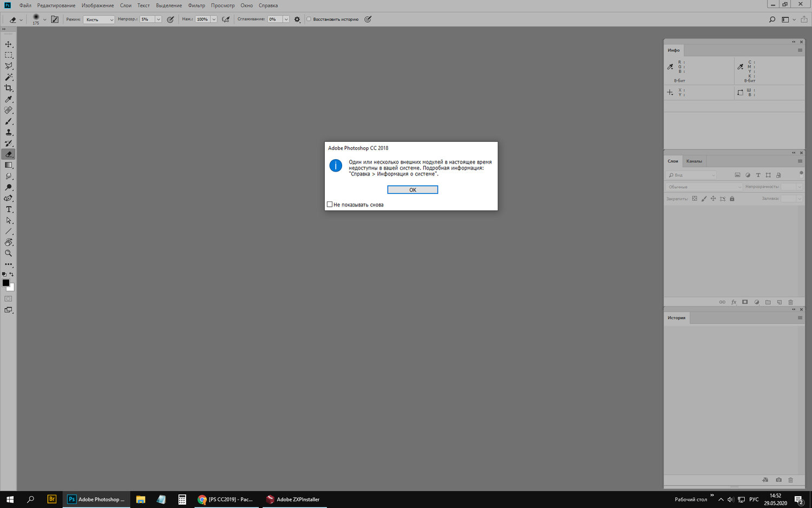Select the Clone Stamp tool

point(9,132)
